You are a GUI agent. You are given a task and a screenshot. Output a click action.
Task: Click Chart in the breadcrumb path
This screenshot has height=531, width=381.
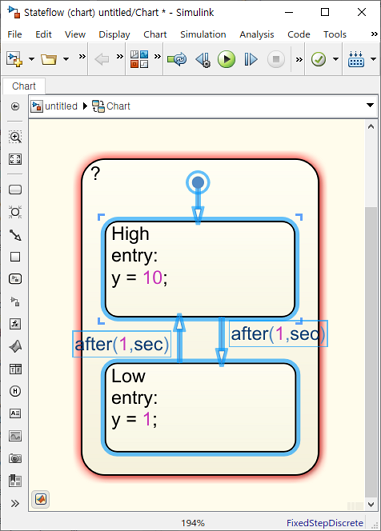click(118, 106)
